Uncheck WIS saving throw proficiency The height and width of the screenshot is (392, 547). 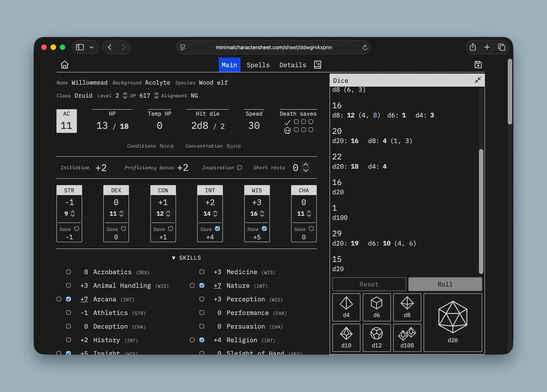tap(264, 229)
